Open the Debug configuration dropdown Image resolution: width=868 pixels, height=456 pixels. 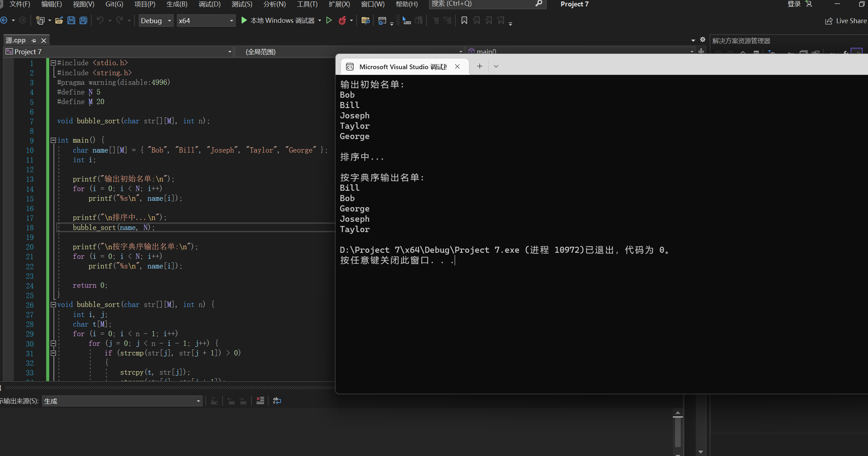pos(156,21)
